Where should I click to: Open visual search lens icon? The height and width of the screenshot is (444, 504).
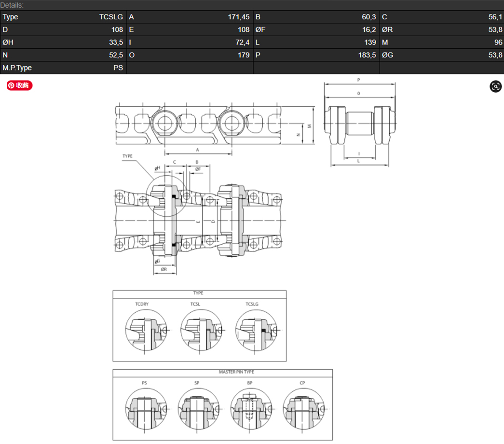(495, 86)
